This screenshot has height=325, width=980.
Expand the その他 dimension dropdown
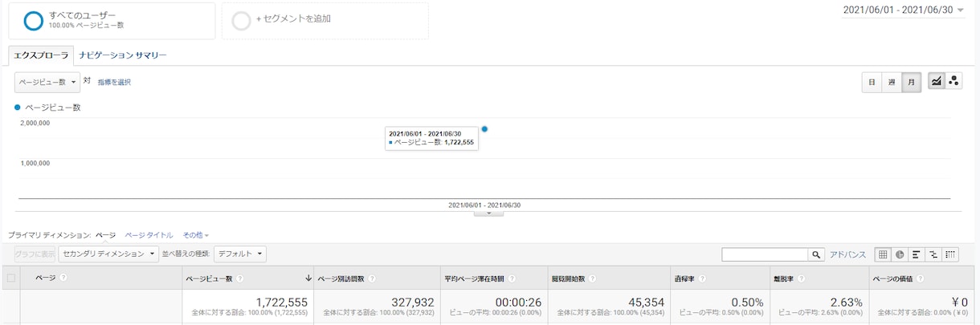pos(195,235)
